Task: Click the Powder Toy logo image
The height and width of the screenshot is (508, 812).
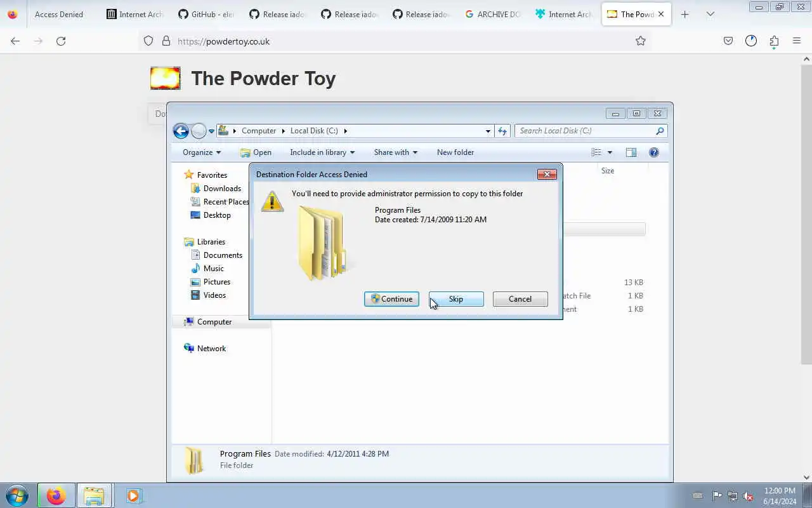Action: click(x=166, y=78)
